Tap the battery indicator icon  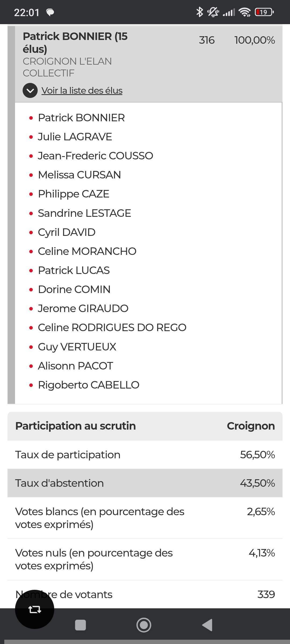click(x=264, y=12)
